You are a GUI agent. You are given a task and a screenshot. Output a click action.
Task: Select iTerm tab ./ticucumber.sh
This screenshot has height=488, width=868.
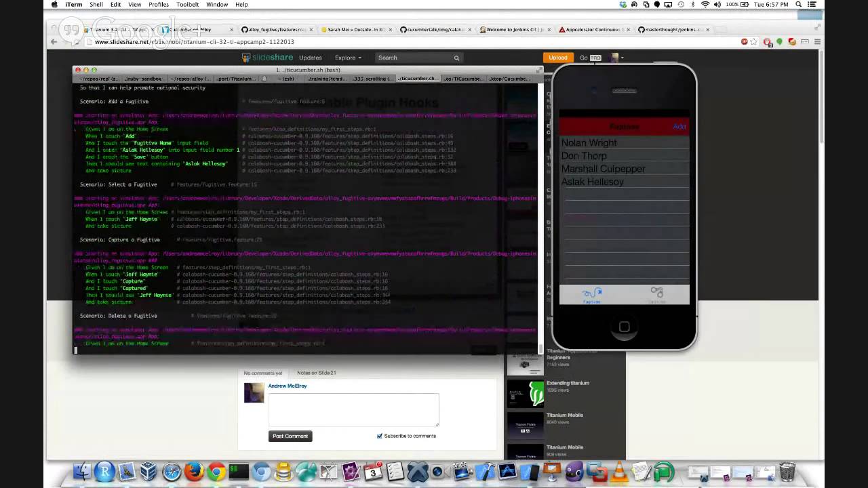418,79
